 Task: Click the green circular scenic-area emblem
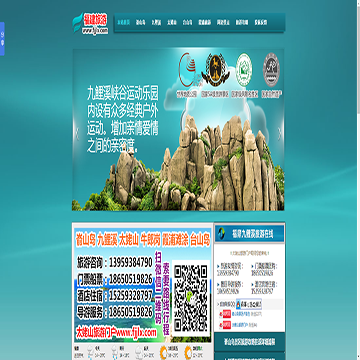pos(244,70)
